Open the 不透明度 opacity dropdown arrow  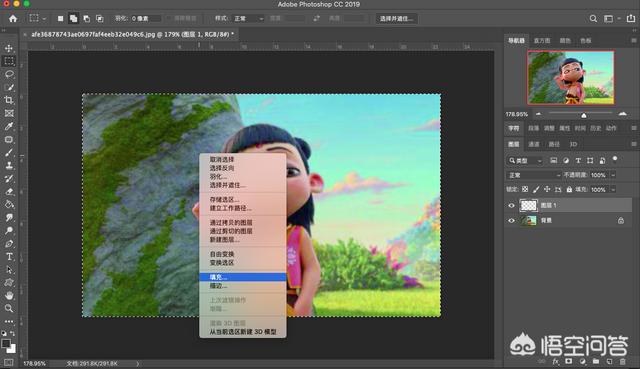coord(613,175)
